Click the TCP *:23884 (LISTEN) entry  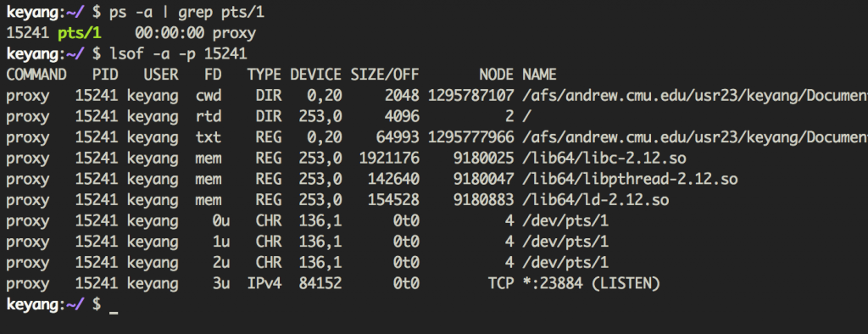click(x=574, y=284)
